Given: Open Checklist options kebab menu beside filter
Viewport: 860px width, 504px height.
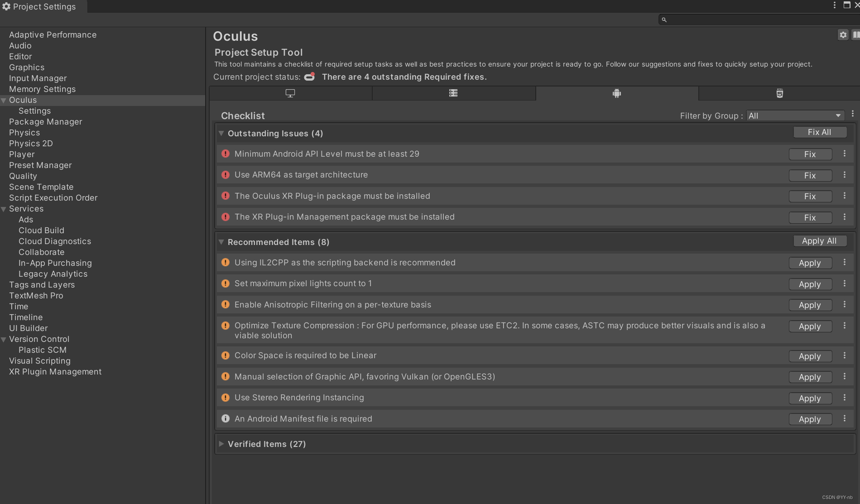Looking at the screenshot, I should point(853,114).
